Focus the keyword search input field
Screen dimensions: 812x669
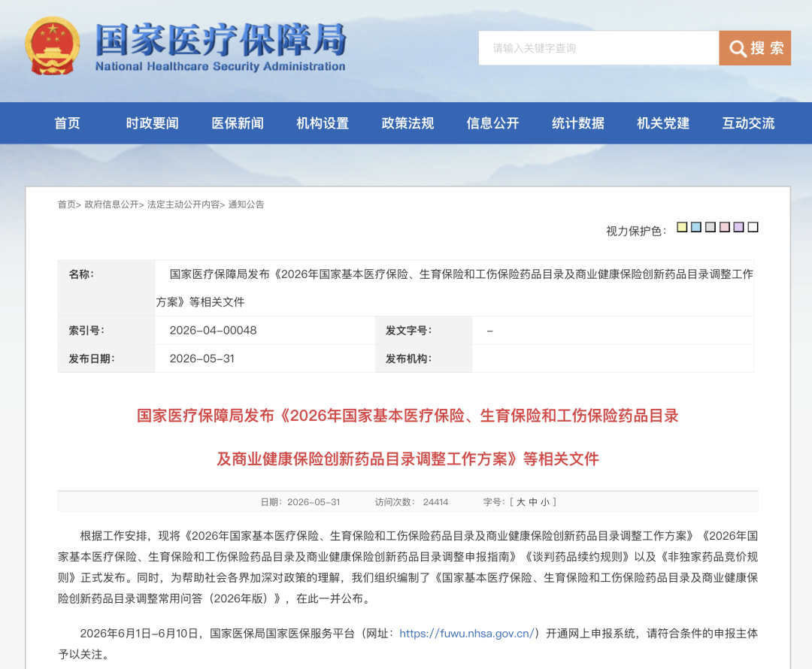click(x=598, y=48)
